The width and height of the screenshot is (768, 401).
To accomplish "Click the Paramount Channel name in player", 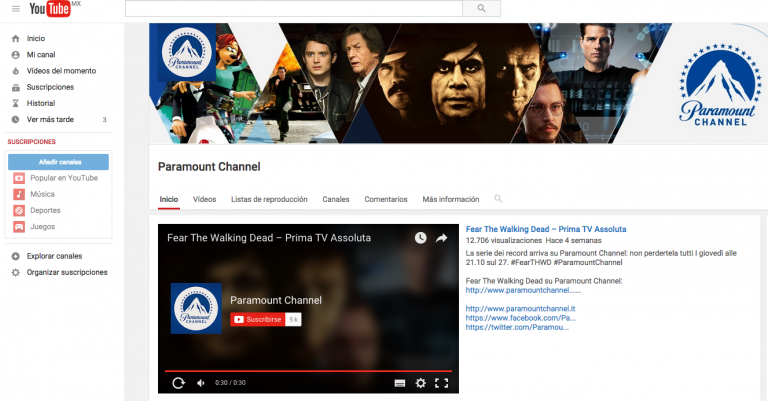I will (276, 300).
